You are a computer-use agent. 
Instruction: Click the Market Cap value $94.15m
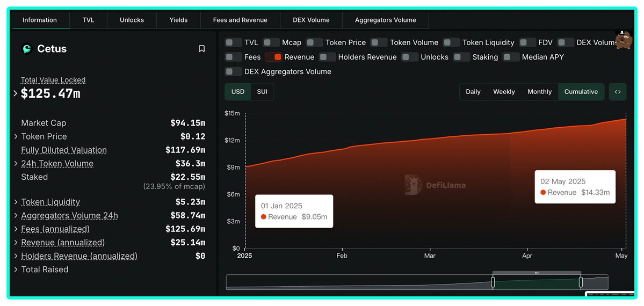pos(188,123)
